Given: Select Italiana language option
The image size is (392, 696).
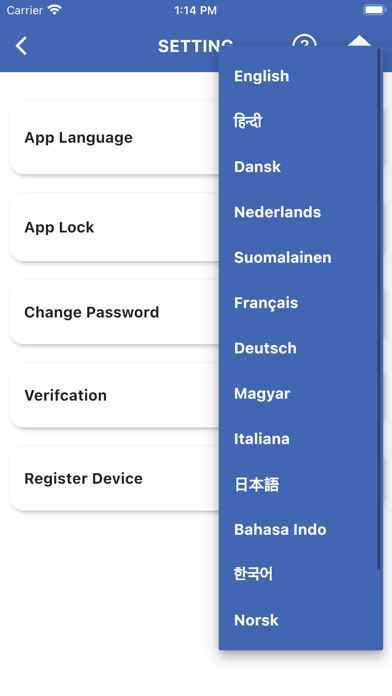Looking at the screenshot, I should pos(261,439).
